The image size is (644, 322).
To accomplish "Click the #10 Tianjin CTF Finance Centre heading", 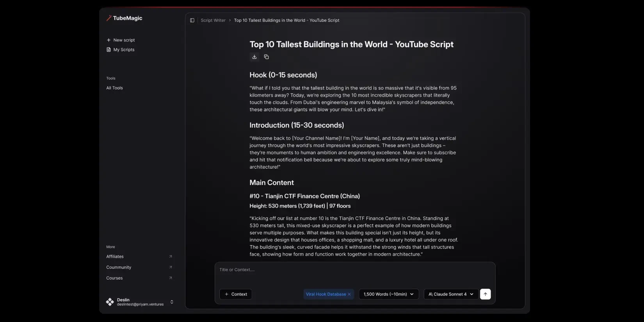I will pyautogui.click(x=305, y=196).
